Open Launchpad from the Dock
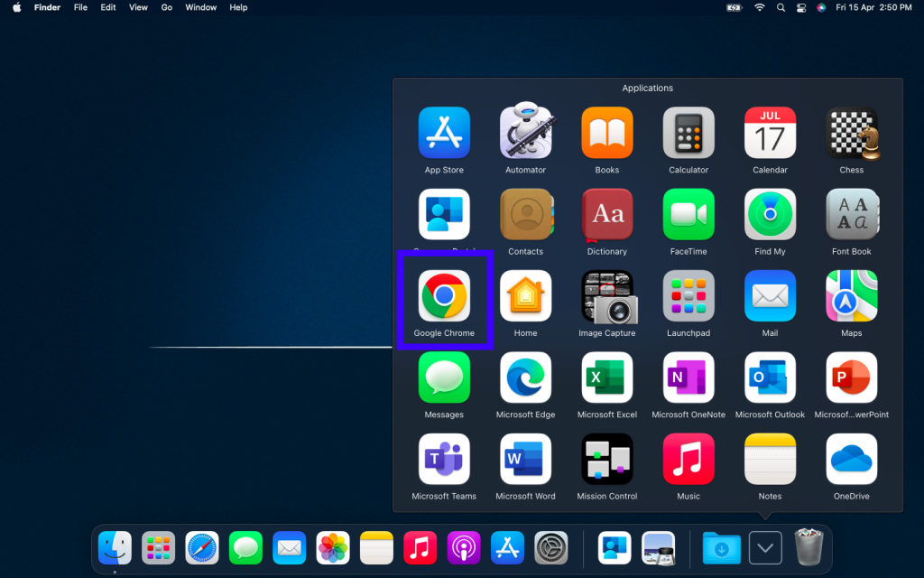924x578 pixels. click(159, 547)
